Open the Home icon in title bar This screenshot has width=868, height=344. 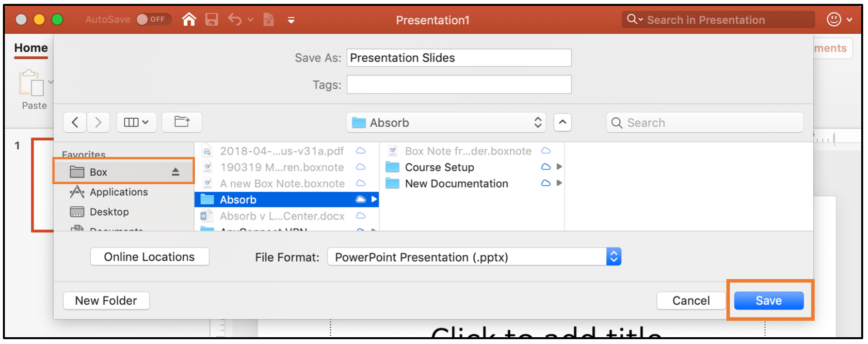pos(189,19)
